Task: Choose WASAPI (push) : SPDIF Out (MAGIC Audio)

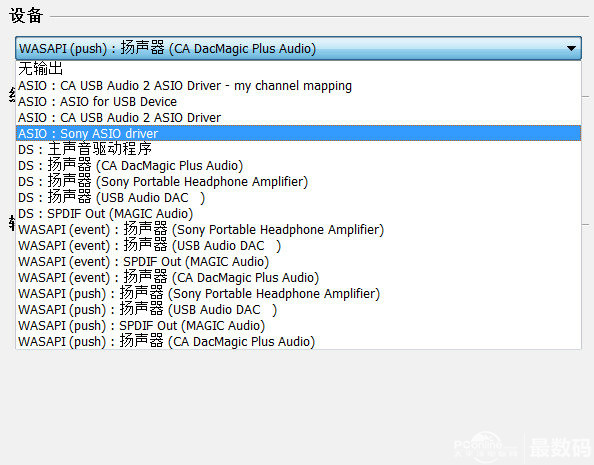Action: 299,326
